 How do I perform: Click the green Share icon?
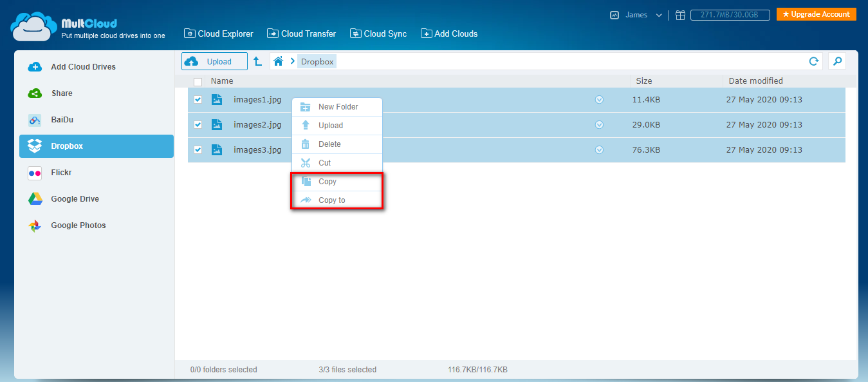pyautogui.click(x=35, y=93)
